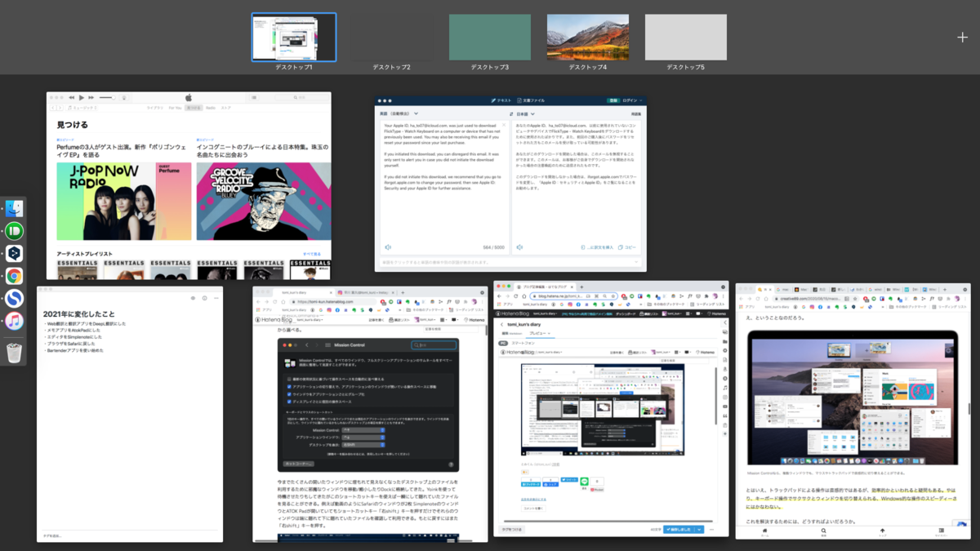The image size is (980, 551).
Task: Add a new desktop with the plus button
Action: [x=962, y=37]
